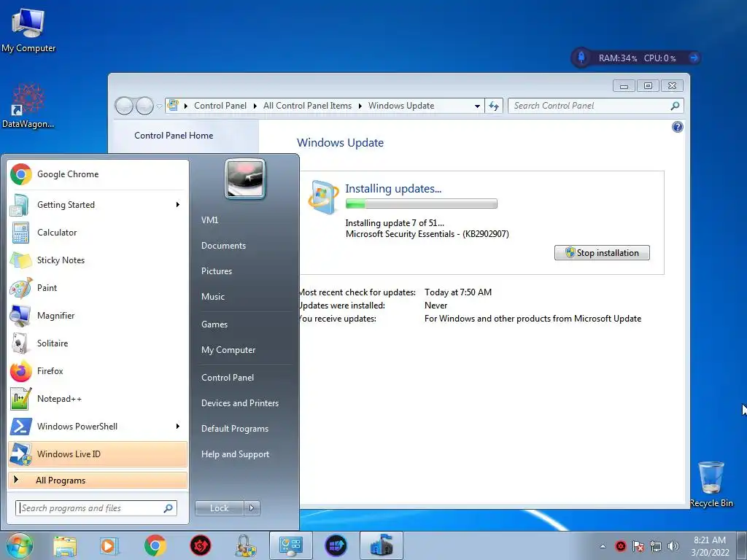Viewport: 747px width, 560px height.
Task: Open the Action Center flag icon
Action: tap(638, 546)
